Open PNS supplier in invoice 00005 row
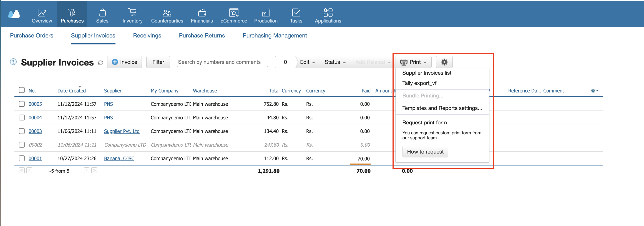Viewport: 644px width, 226px height. click(x=109, y=104)
